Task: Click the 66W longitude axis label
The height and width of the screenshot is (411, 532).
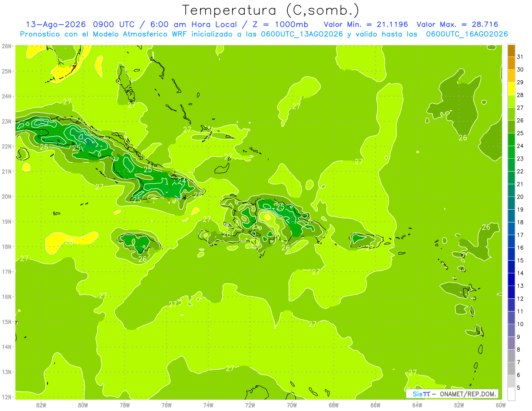Action: 376,405
